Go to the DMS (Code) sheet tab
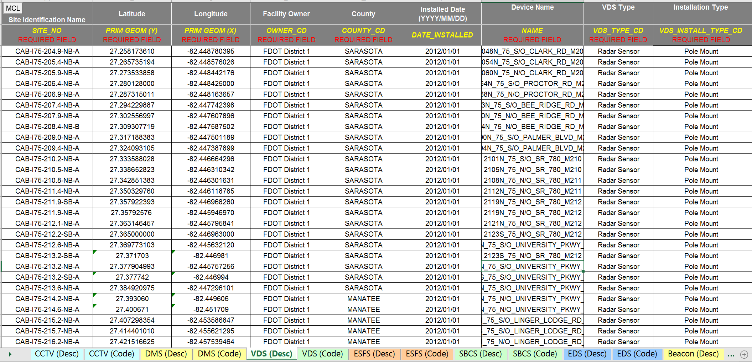Viewport: 752px width, 362px height. [x=219, y=354]
